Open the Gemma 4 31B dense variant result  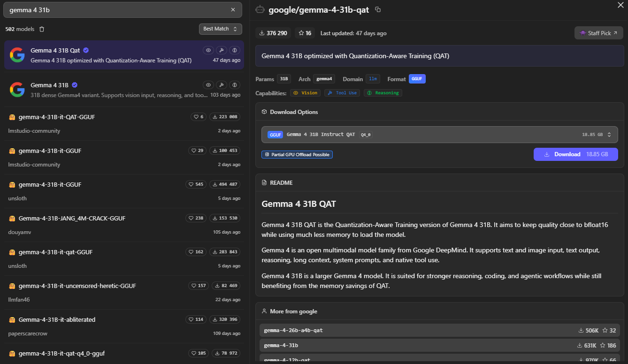124,90
